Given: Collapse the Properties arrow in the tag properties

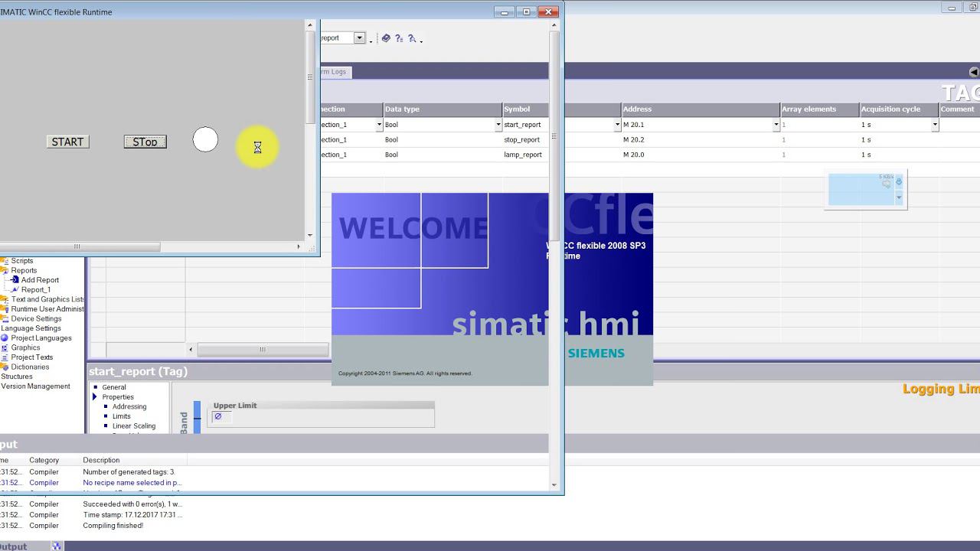Looking at the screenshot, I should (95, 397).
